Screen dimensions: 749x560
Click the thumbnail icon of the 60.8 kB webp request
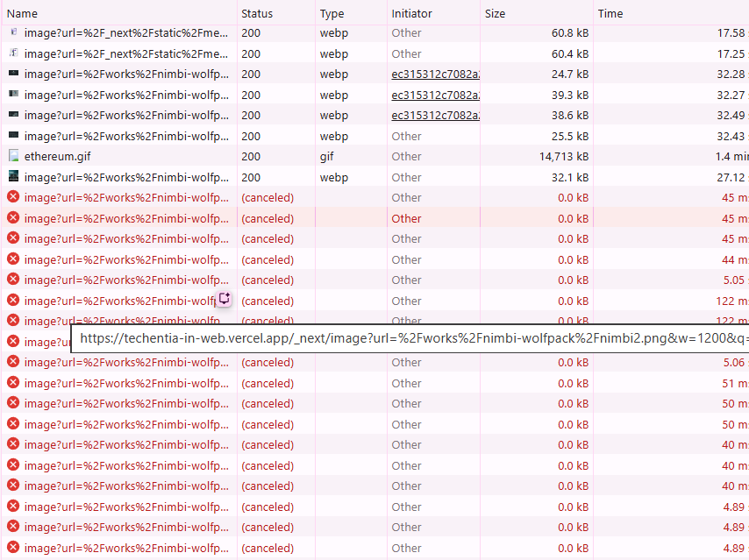pos(13,32)
